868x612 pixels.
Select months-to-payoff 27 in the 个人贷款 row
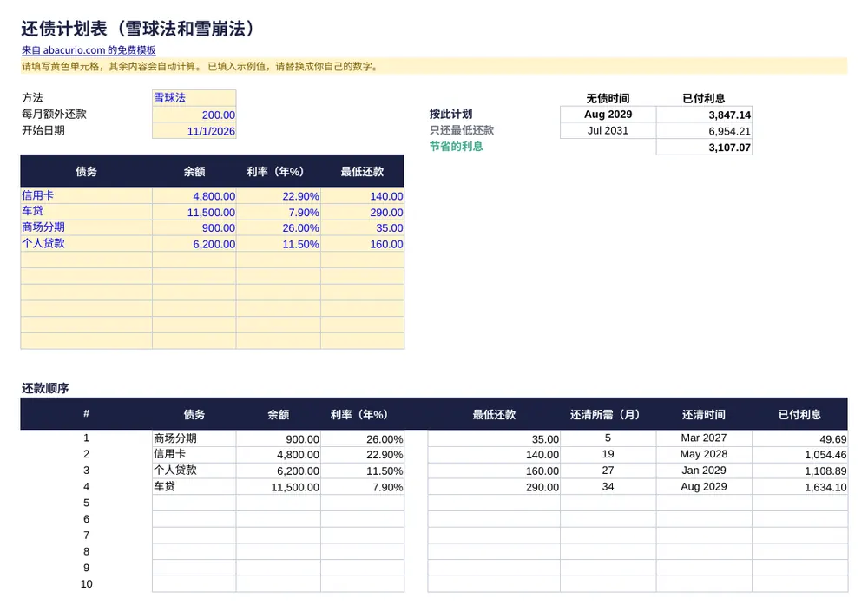pos(608,471)
